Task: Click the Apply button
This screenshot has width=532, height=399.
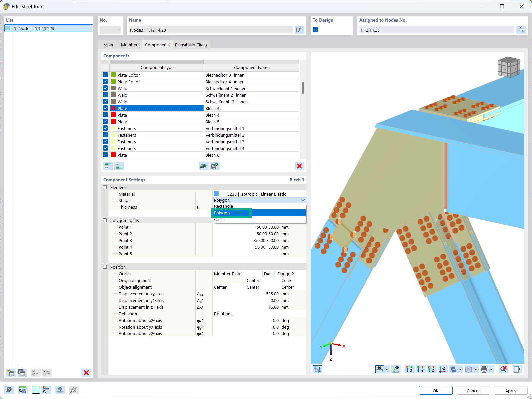Action: coord(510,390)
